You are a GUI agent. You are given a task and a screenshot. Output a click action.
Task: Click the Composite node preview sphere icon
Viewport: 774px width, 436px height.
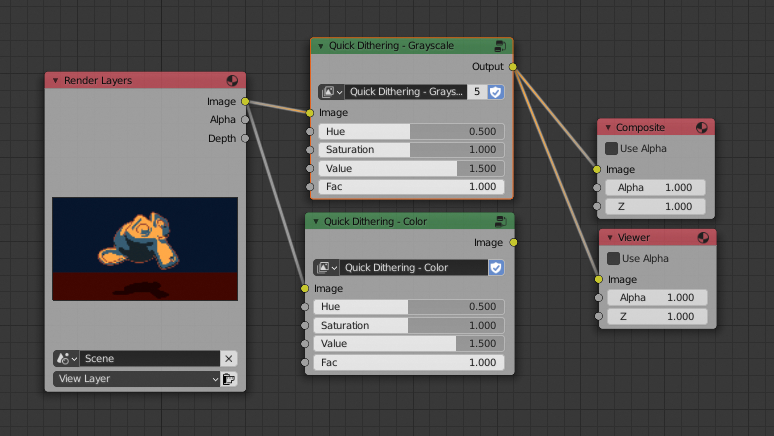tap(703, 127)
